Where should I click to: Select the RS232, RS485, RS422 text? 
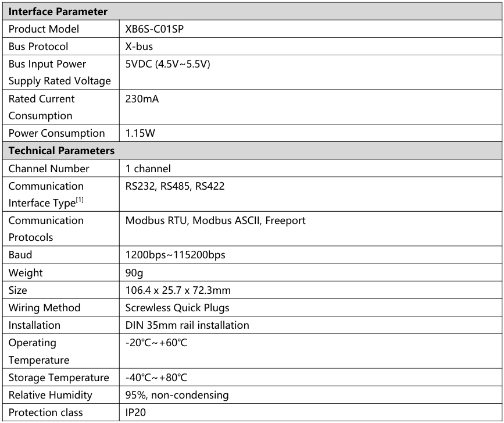(x=175, y=186)
